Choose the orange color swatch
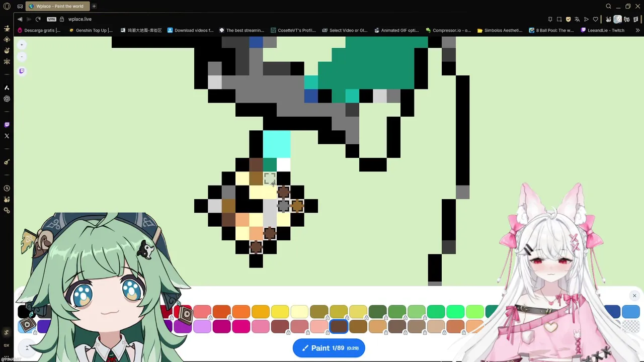 [x=241, y=312]
